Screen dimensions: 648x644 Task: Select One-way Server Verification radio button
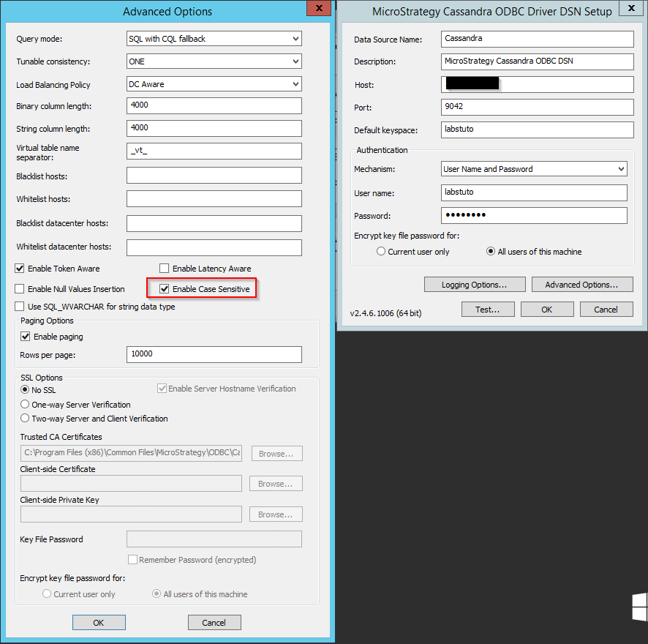click(x=26, y=404)
